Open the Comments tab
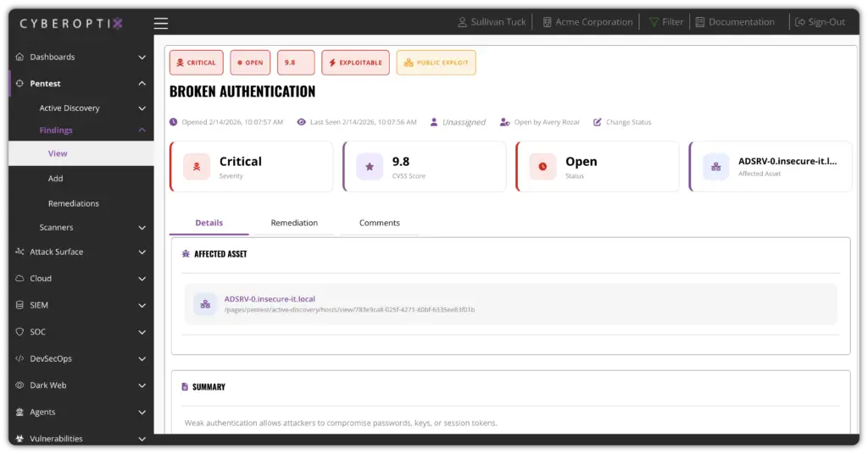 (379, 223)
